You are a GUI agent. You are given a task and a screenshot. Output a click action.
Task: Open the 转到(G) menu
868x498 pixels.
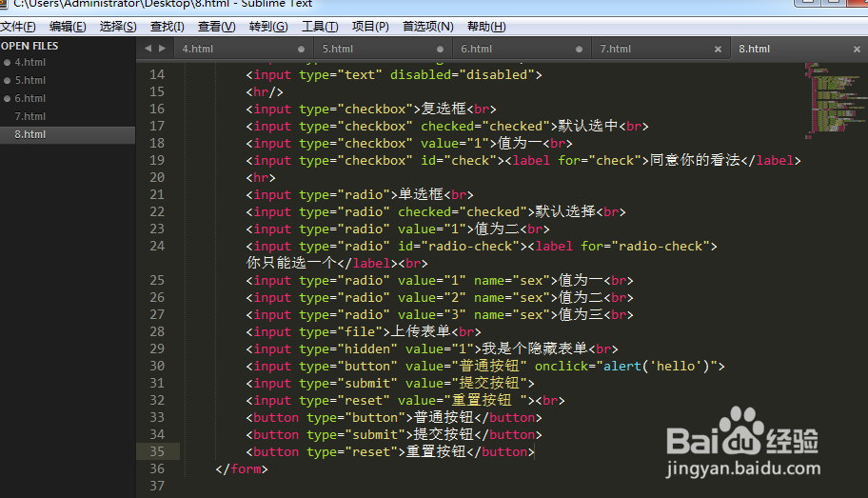pos(268,26)
